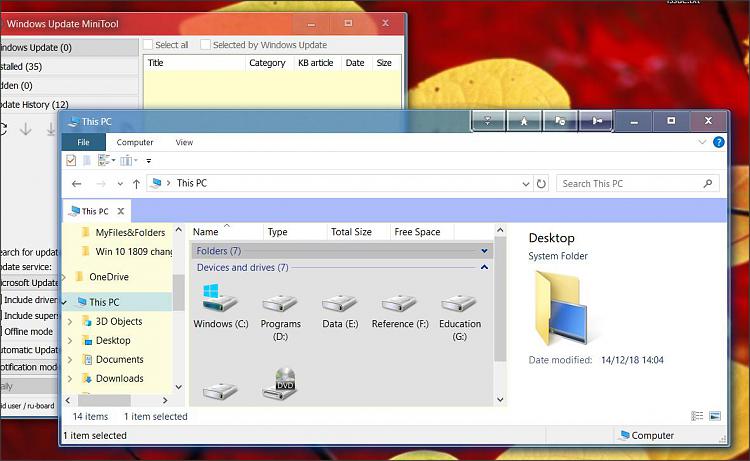Image resolution: width=750 pixels, height=461 pixels.
Task: Select Installed (35) in MiniTool list
Action: tap(69, 66)
